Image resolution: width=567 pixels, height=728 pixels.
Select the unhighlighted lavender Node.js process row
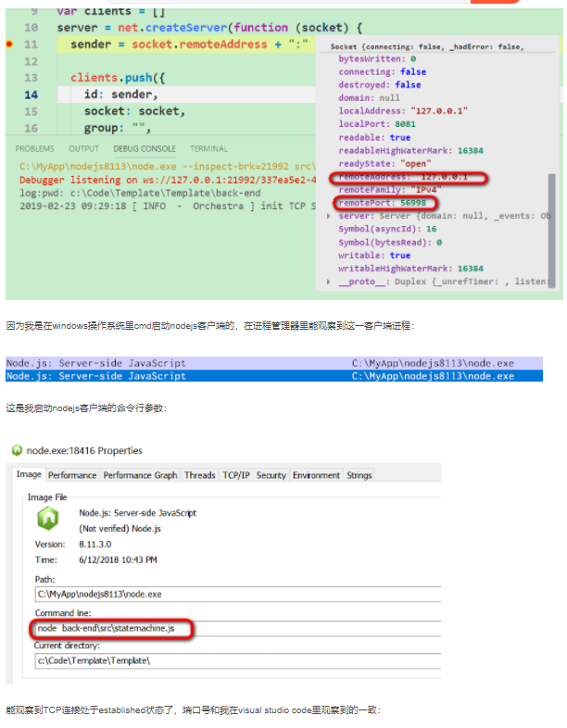pyautogui.click(x=274, y=363)
